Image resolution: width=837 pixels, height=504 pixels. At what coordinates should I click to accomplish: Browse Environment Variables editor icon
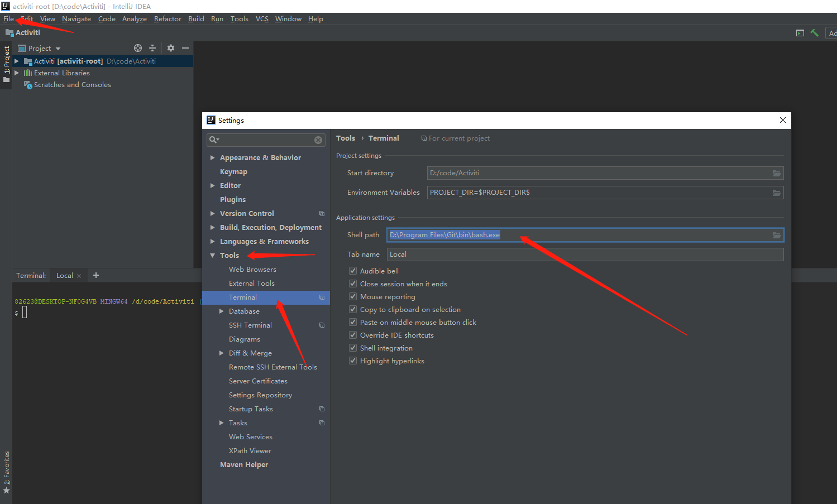click(x=776, y=193)
